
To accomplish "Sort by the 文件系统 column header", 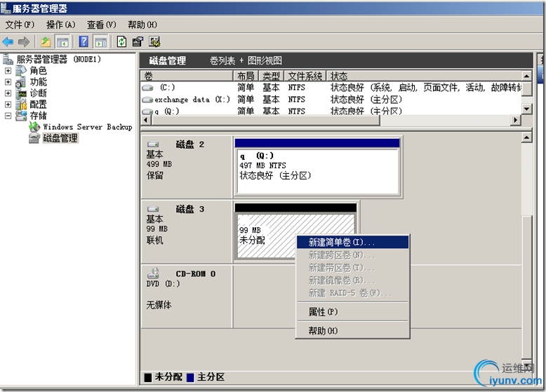I will [x=305, y=76].
